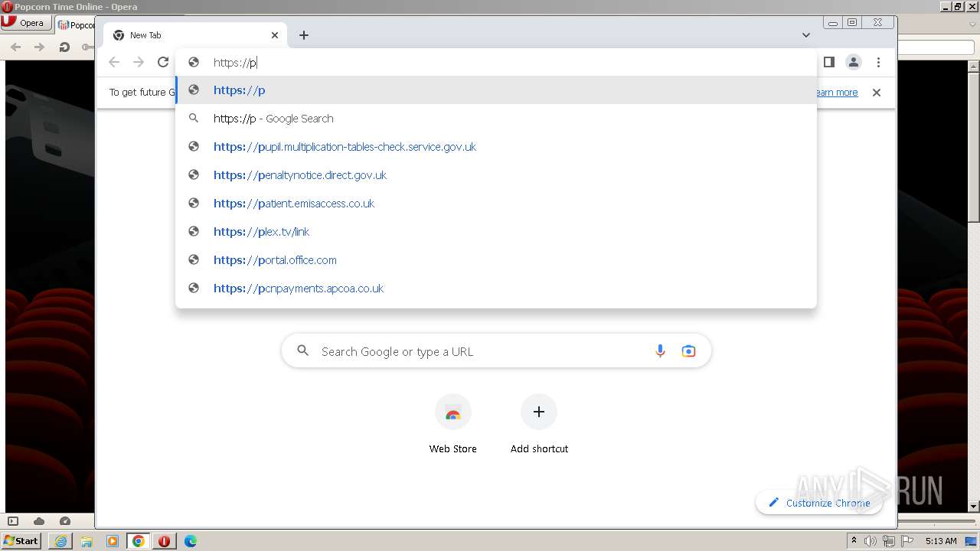The width and height of the screenshot is (980, 551).
Task: Reload page in Opera window
Action: (64, 47)
